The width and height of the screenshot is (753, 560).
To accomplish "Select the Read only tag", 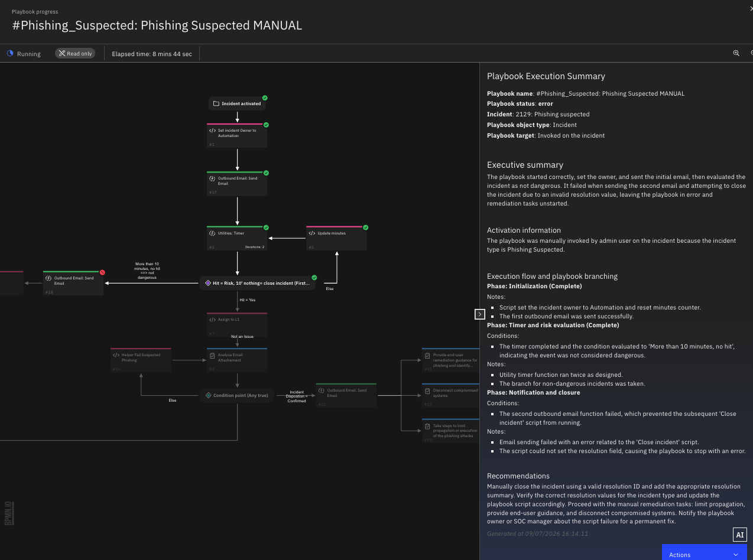I will click(x=75, y=53).
